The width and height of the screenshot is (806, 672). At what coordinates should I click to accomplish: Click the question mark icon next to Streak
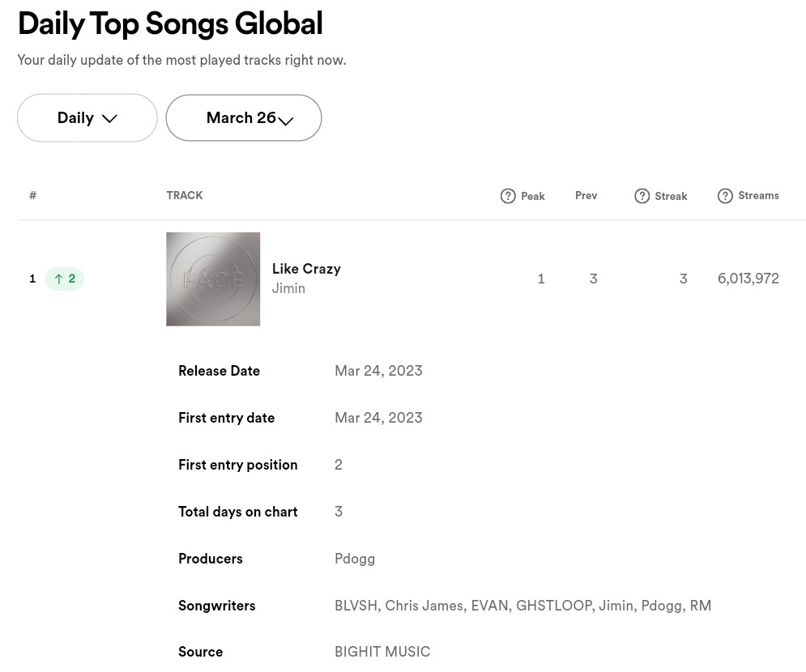(x=642, y=196)
